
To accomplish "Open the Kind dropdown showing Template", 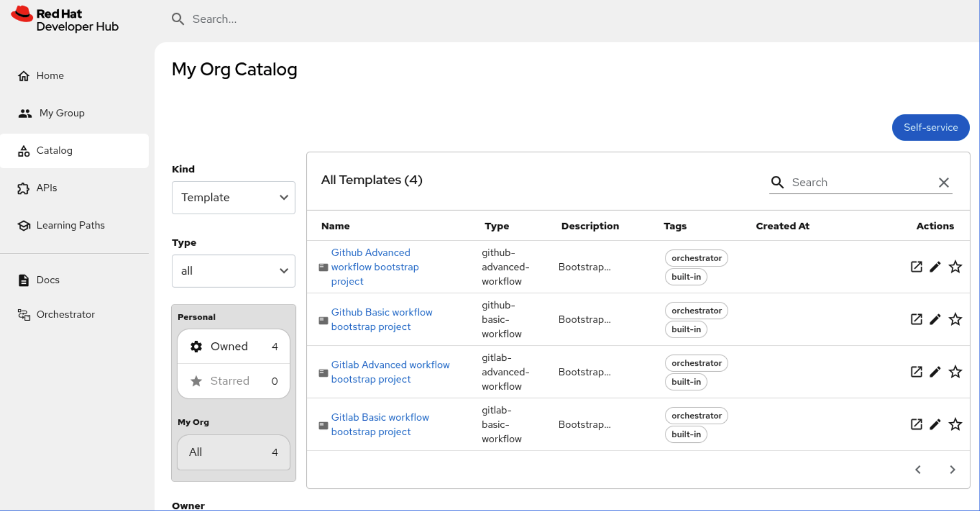I will (x=233, y=197).
